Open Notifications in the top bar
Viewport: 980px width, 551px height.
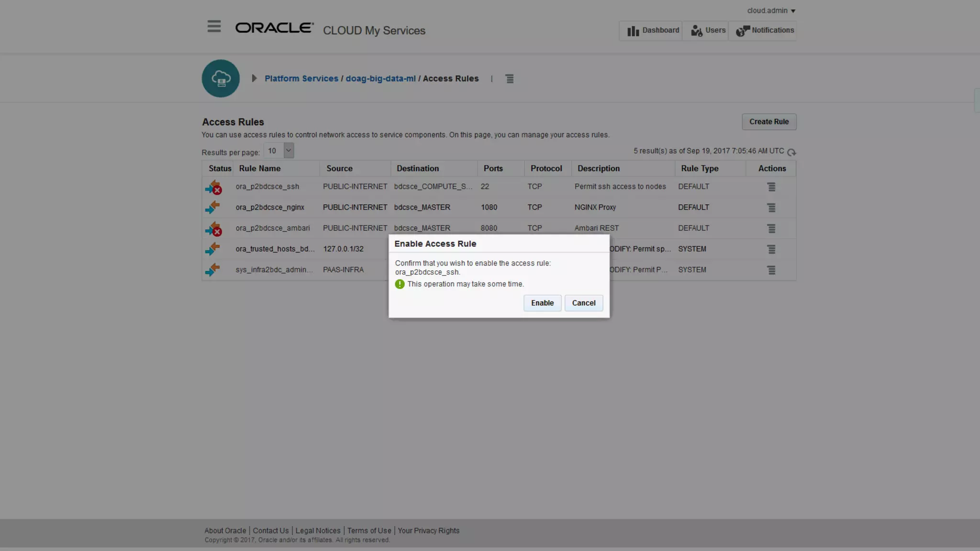tap(765, 31)
